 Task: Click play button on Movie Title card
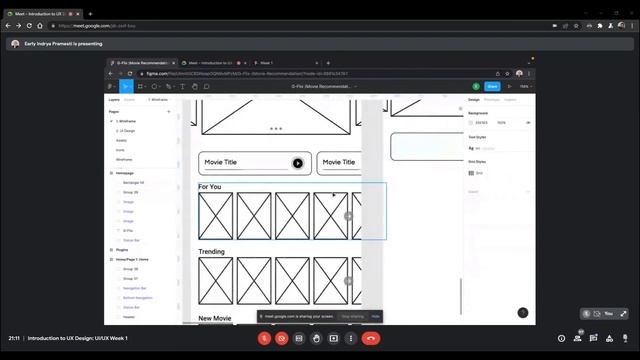pos(298,163)
